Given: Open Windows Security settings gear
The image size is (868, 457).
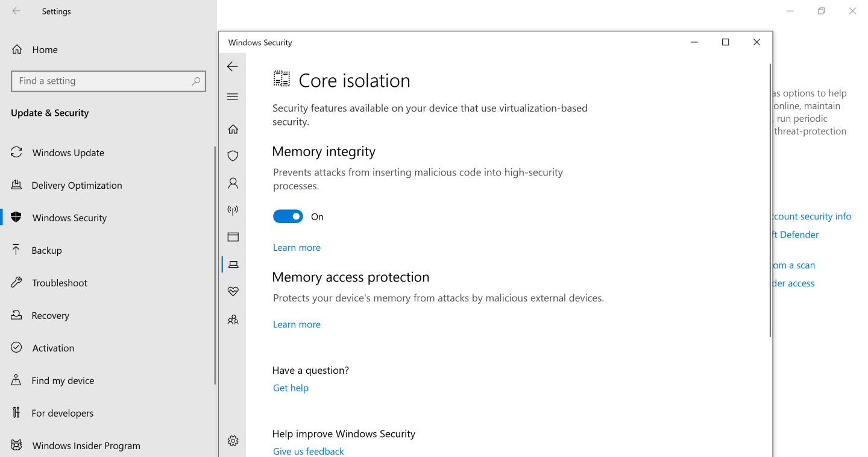Looking at the screenshot, I should (233, 441).
